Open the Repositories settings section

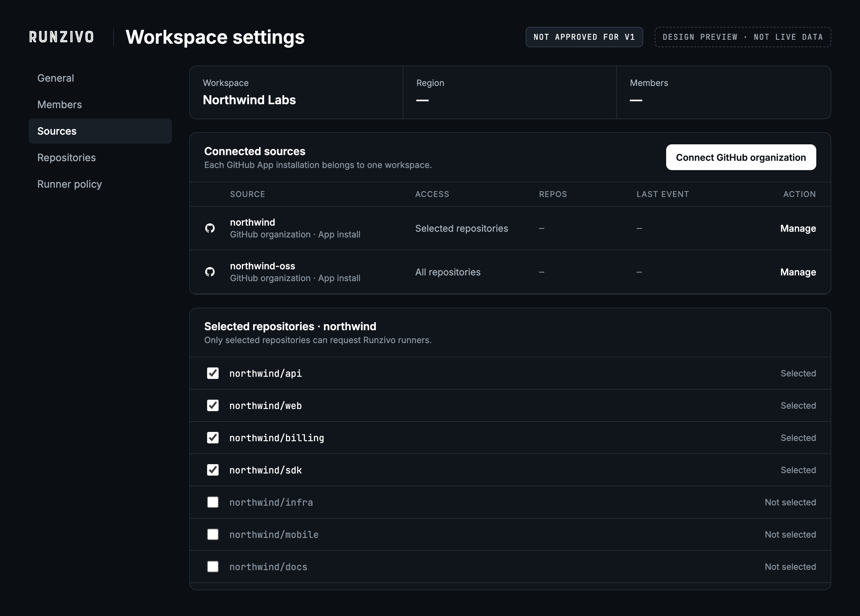[x=100, y=158]
